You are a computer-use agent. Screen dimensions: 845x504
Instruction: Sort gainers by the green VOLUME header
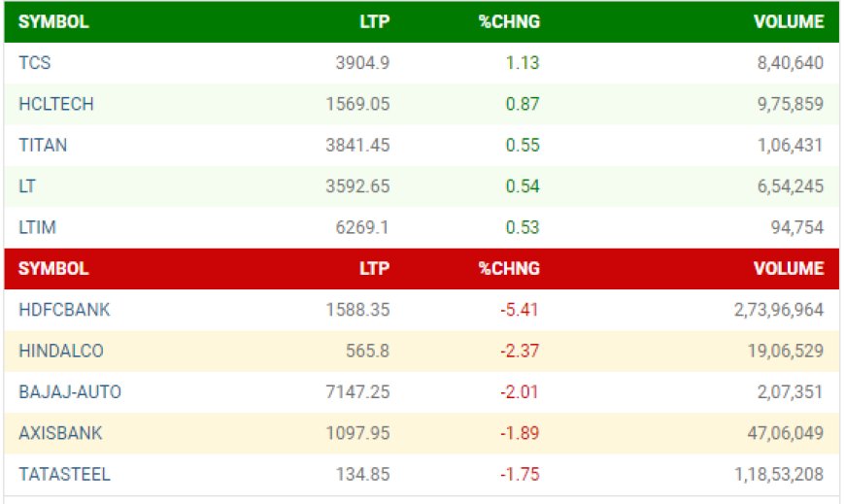pyautogui.click(x=789, y=21)
